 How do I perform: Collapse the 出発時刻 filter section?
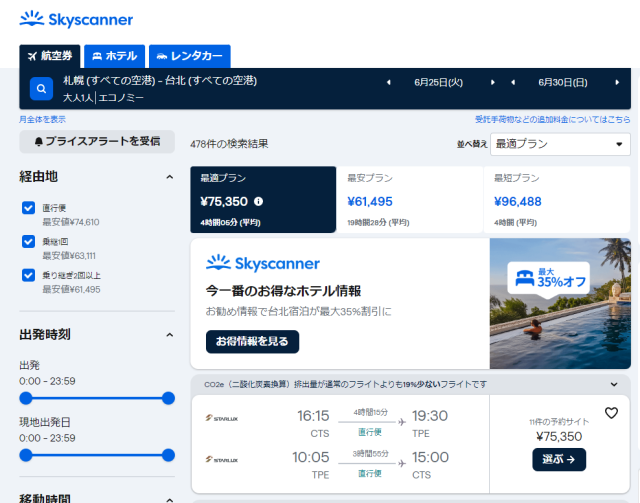coord(169,334)
